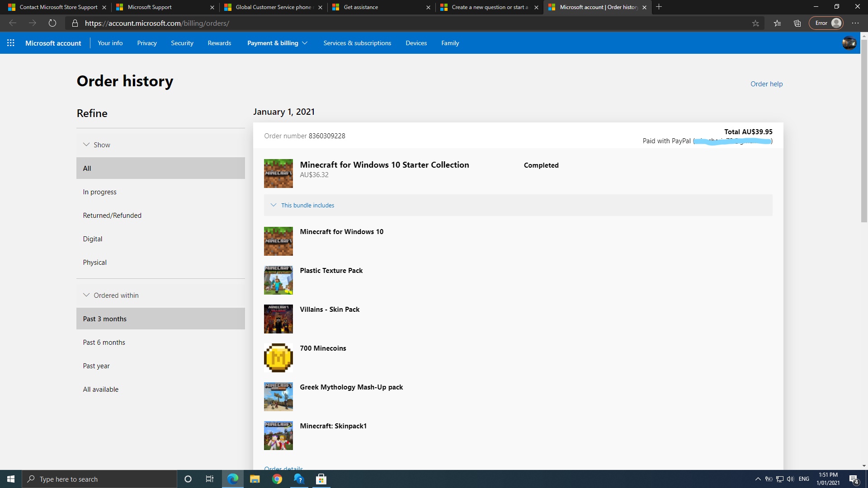Open the Order help link
This screenshot has height=488, width=868.
tap(766, 84)
